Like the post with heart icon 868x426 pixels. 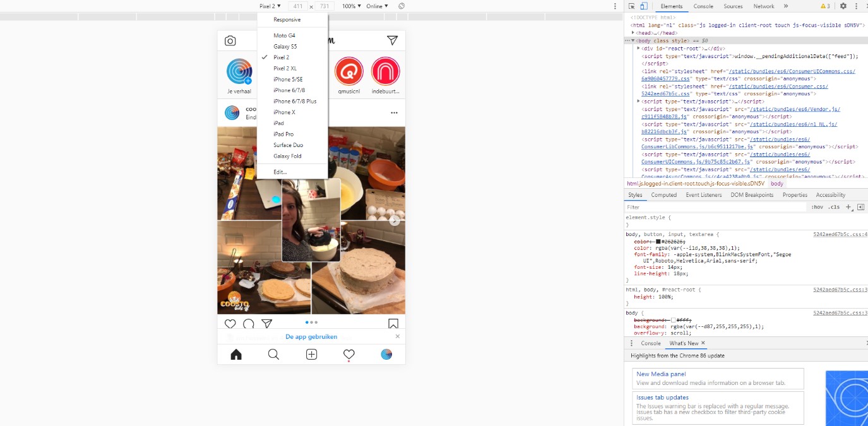pyautogui.click(x=230, y=324)
